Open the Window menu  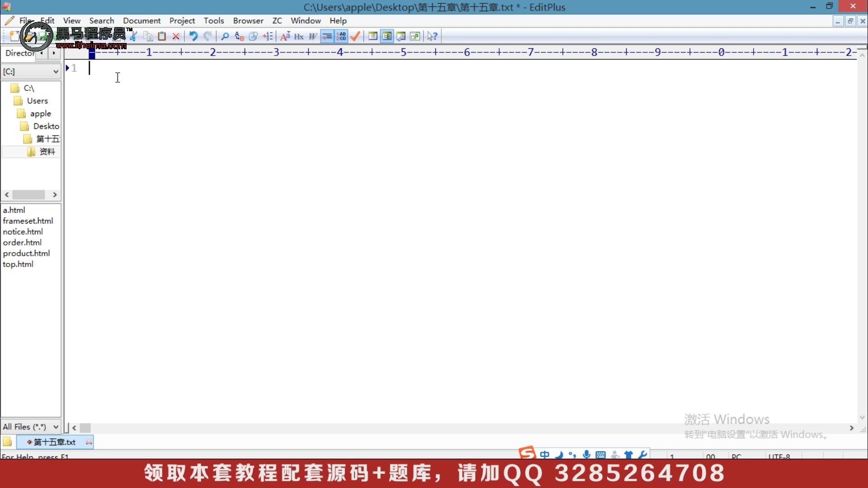coord(306,21)
